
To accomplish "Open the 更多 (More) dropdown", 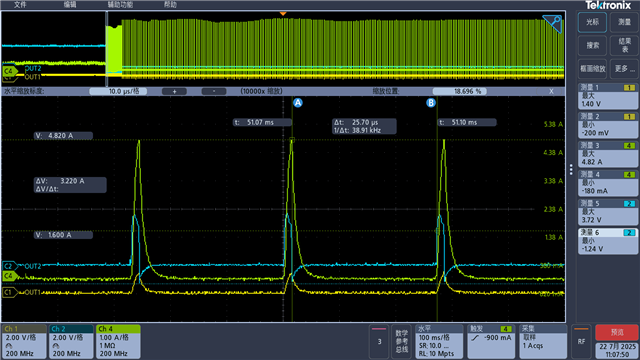I will click(624, 69).
